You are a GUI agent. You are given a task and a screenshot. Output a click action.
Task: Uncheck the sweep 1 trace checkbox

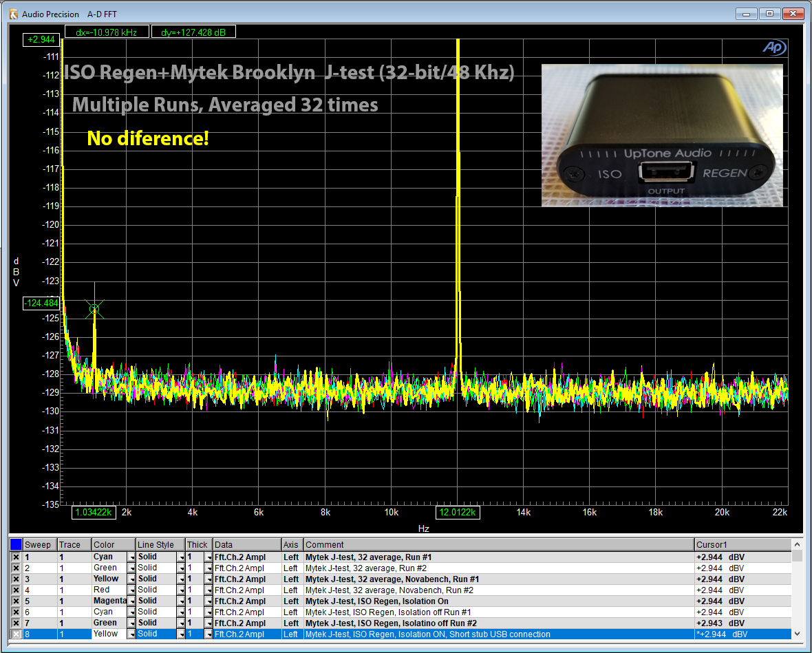pyautogui.click(x=16, y=557)
